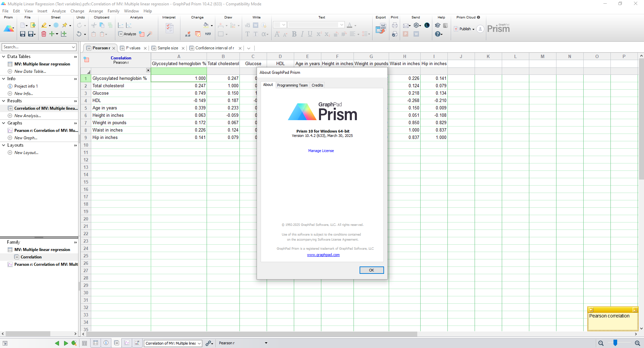The image size is (644, 348).
Task: Click collapse navigator icon at bottom left
Action: click(5, 343)
